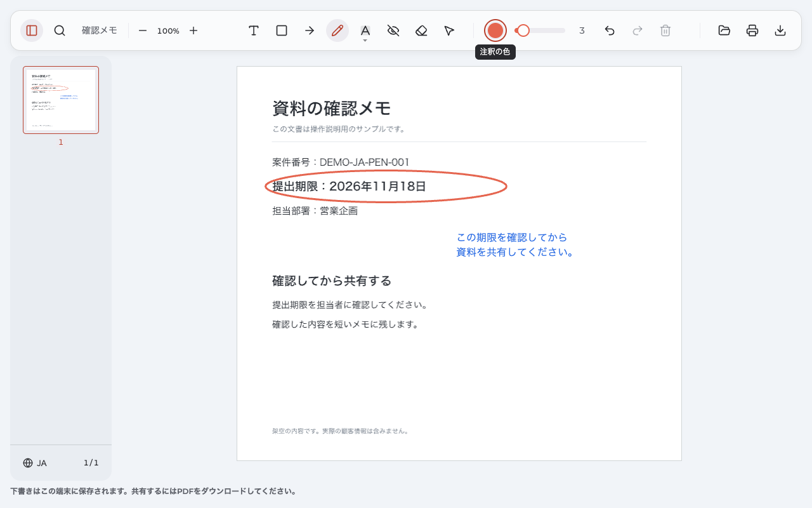Undo the last action

[610, 30]
